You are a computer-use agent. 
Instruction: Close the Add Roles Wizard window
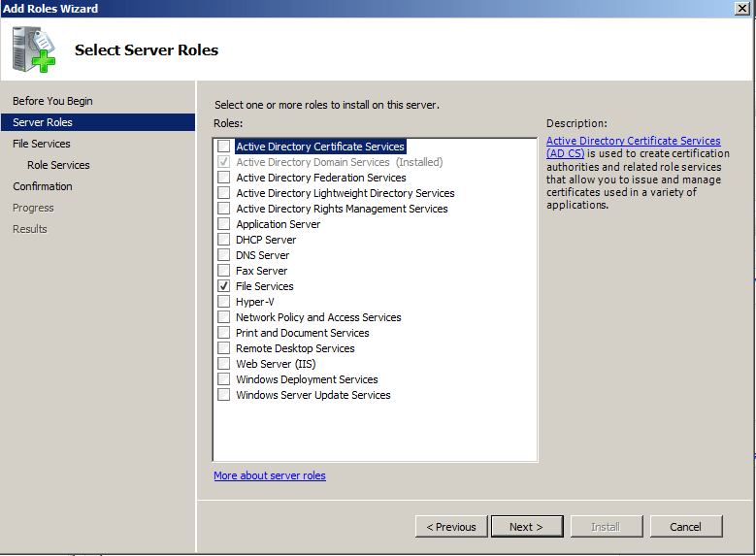pos(742,8)
